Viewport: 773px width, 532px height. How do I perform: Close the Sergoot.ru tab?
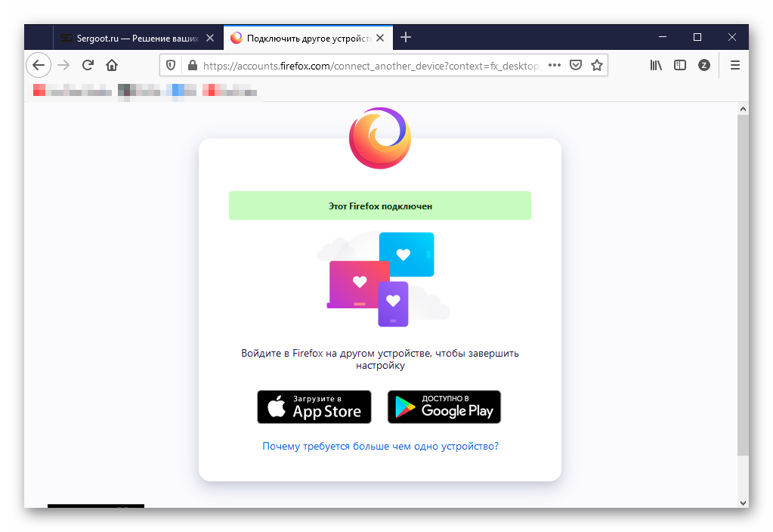210,38
